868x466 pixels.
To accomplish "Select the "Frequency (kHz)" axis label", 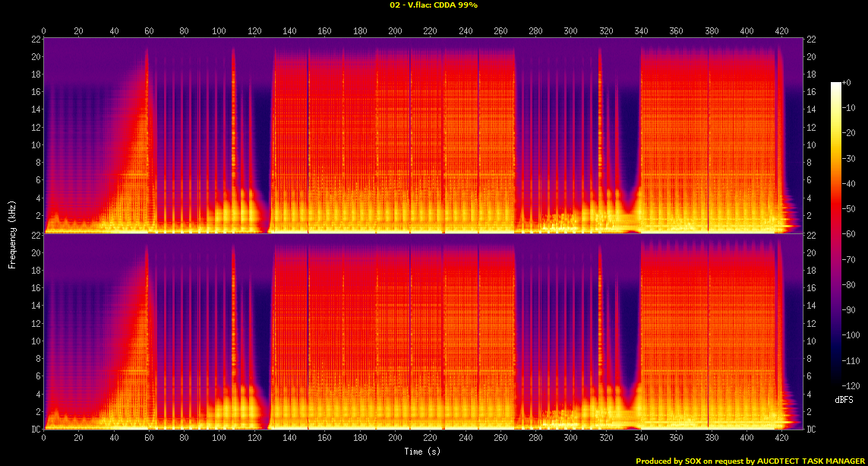I will (11, 235).
